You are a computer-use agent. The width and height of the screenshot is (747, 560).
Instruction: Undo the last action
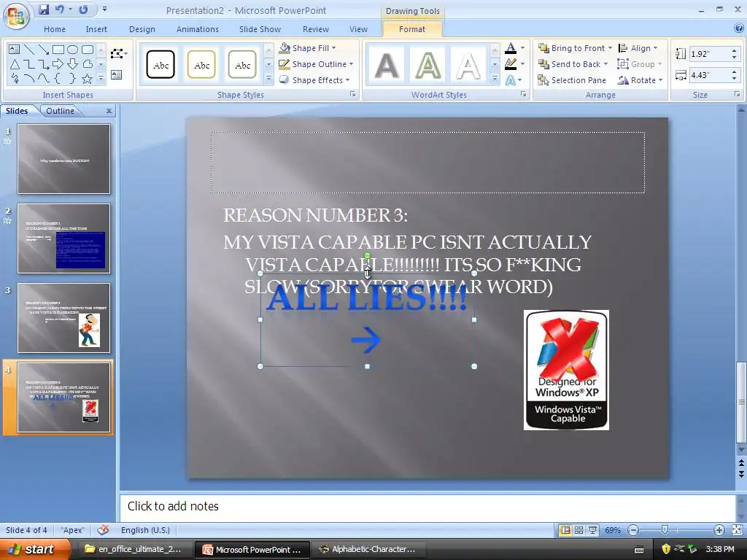(x=59, y=9)
